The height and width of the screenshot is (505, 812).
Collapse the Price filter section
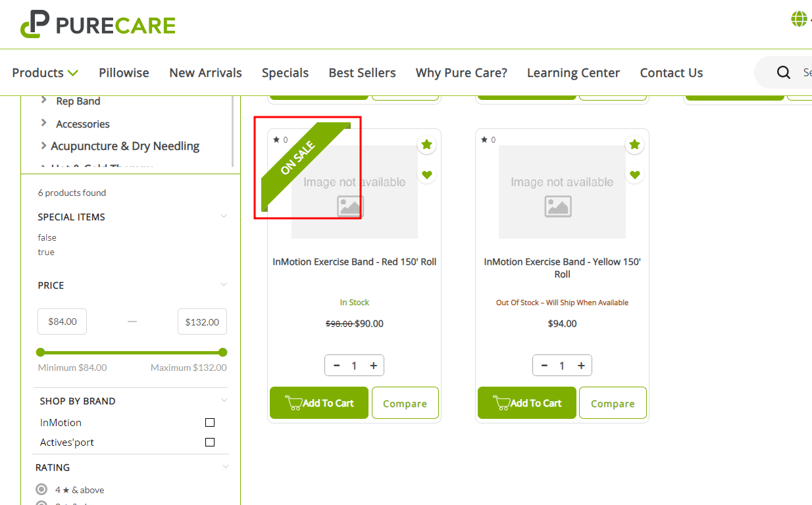point(224,285)
